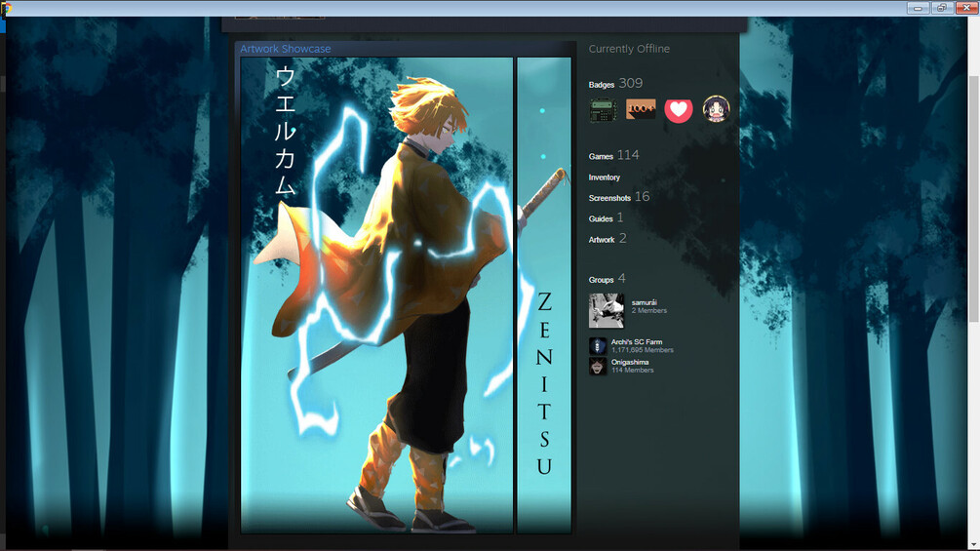Open the narrow ZENITSU text artwork panel
The image size is (980, 551).
[x=544, y=295]
